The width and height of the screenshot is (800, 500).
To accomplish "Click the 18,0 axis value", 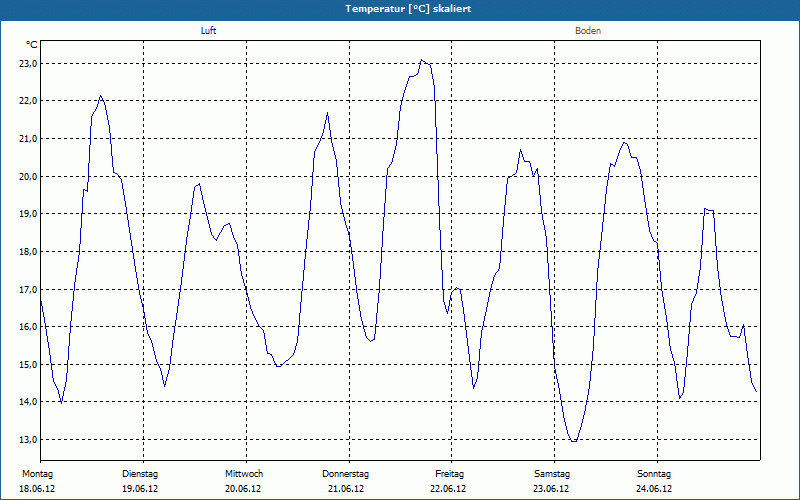I will tap(28, 252).
